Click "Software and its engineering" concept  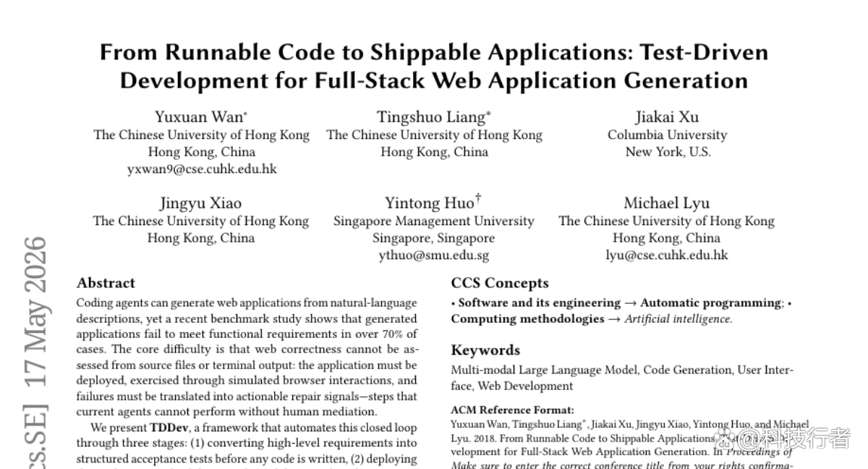(x=540, y=303)
